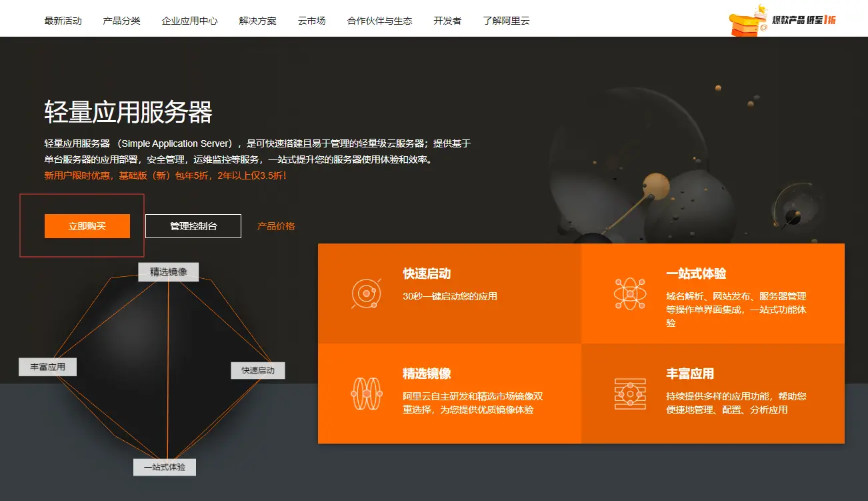Screen dimensions: 868x501
Task: Select the 丰富应用 diagram label
Action: (x=47, y=367)
